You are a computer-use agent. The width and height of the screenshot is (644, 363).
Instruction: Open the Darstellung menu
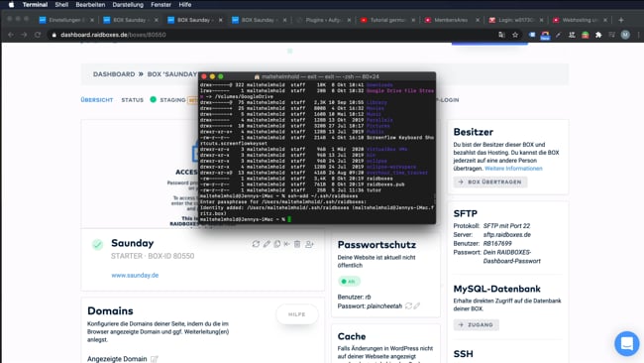[128, 5]
